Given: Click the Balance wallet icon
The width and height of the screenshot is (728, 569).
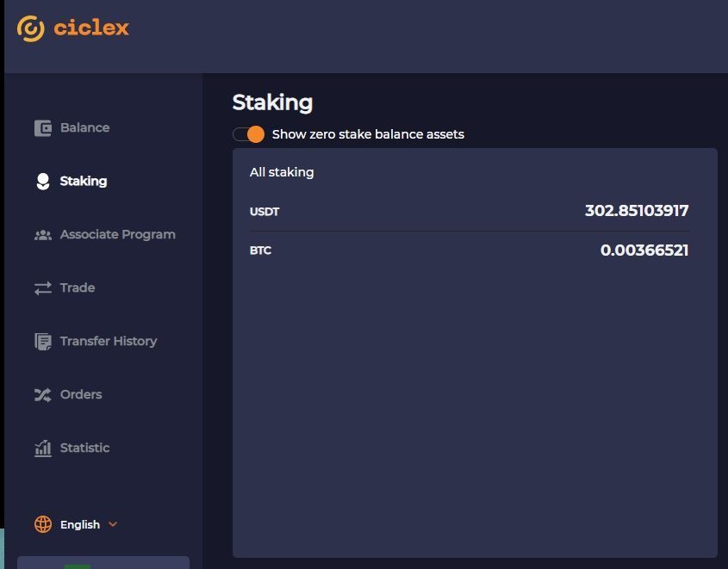Looking at the screenshot, I should pyautogui.click(x=42, y=128).
